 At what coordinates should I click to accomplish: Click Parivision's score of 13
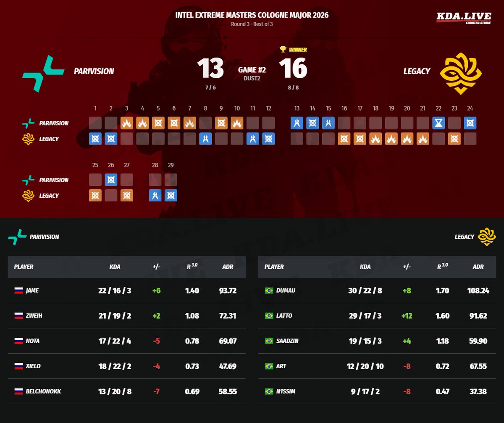(x=210, y=69)
